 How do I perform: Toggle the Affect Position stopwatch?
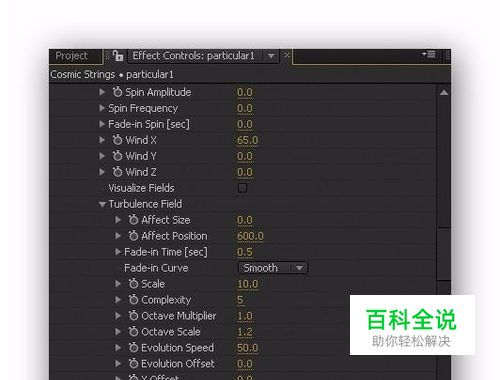point(133,236)
